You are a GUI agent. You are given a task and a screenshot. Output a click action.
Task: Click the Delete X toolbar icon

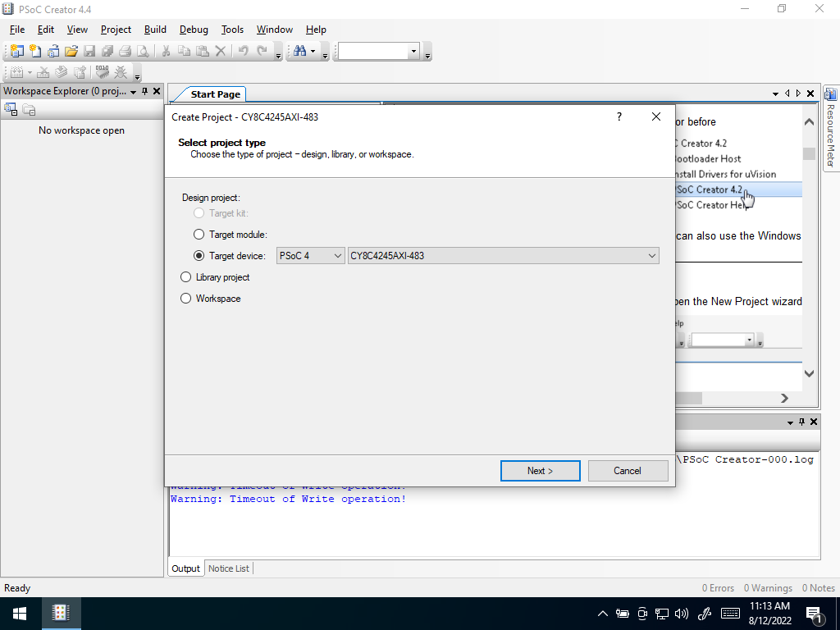[x=220, y=51]
